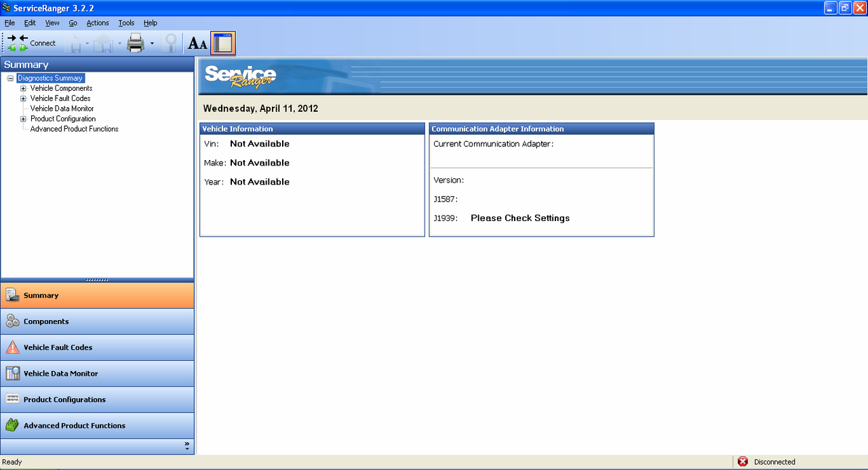Open the Tools menu

[x=126, y=23]
